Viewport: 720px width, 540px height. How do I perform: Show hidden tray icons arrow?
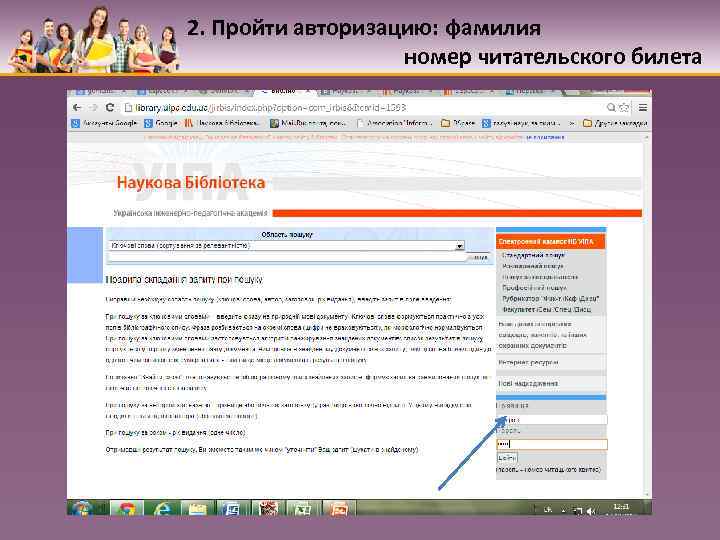[564, 510]
